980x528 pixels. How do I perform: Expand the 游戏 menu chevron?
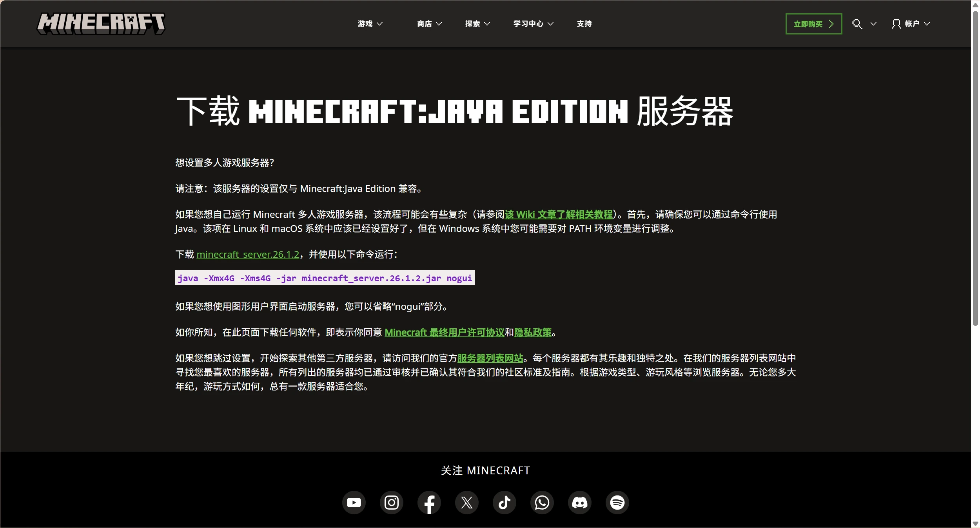(379, 24)
